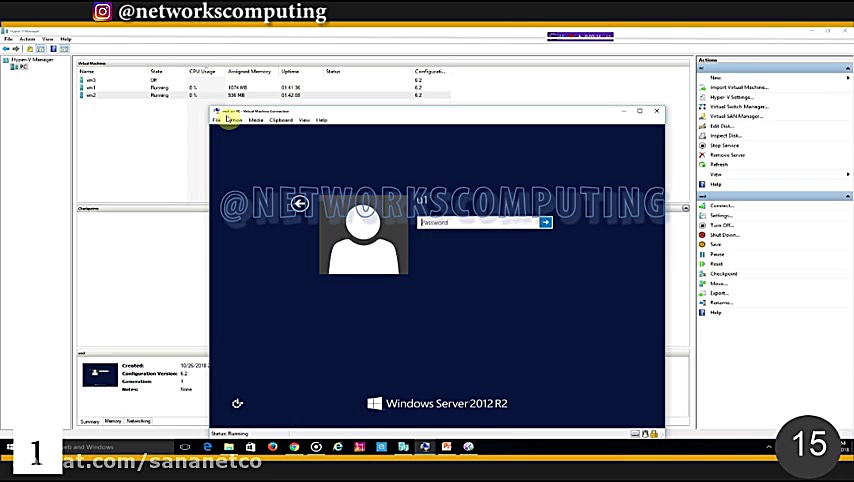Open Chrome from the taskbar

(294, 447)
